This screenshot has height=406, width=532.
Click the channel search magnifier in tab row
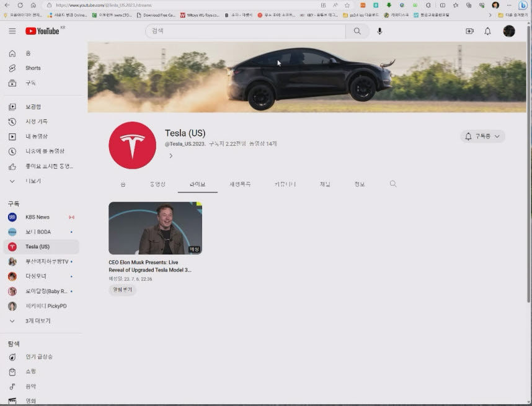pyautogui.click(x=393, y=184)
